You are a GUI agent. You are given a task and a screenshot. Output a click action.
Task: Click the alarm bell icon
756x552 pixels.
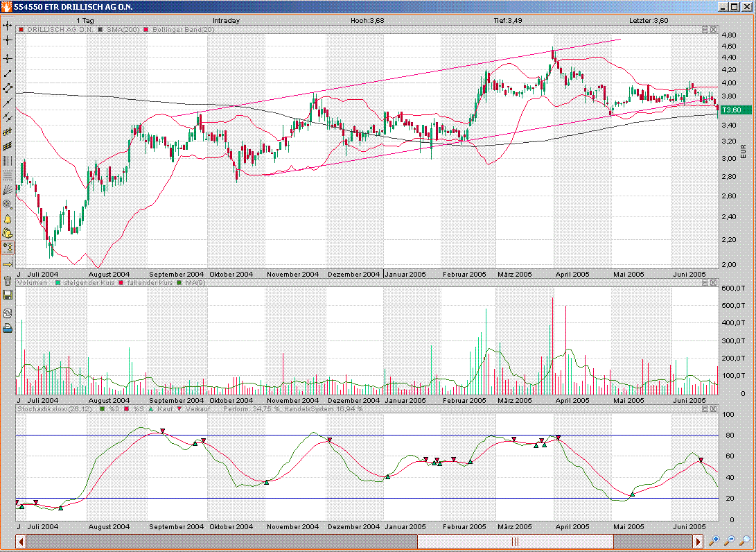8,219
